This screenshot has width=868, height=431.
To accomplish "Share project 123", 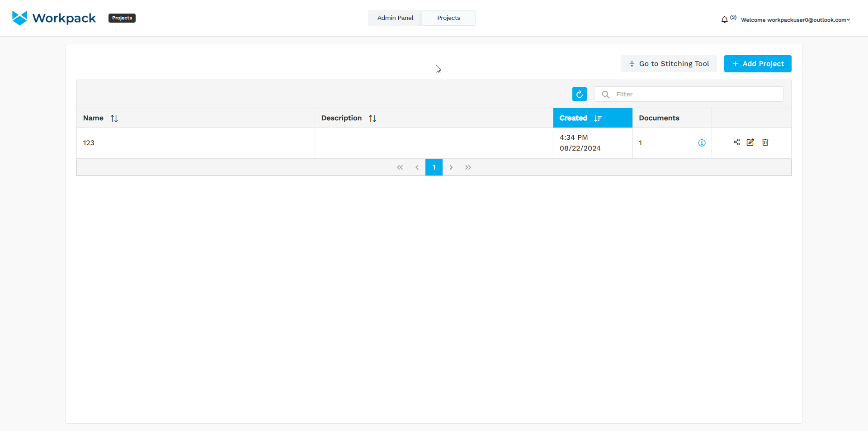I will click(737, 142).
